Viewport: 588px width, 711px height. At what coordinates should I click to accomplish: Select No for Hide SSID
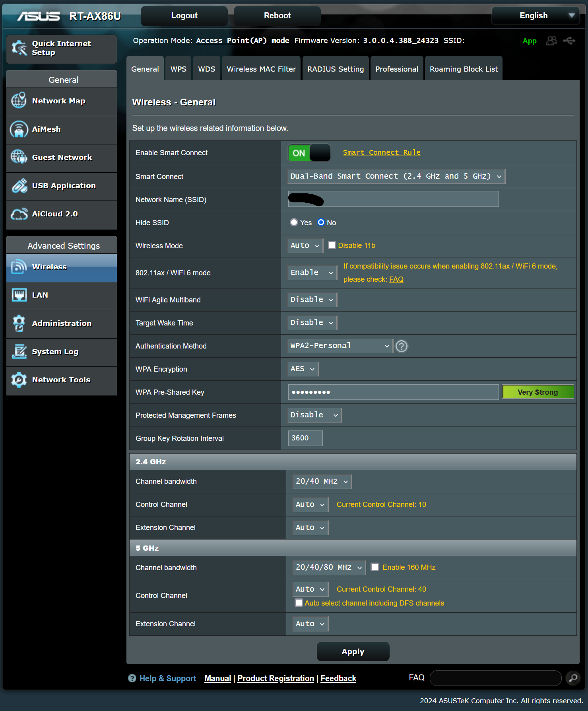click(321, 222)
